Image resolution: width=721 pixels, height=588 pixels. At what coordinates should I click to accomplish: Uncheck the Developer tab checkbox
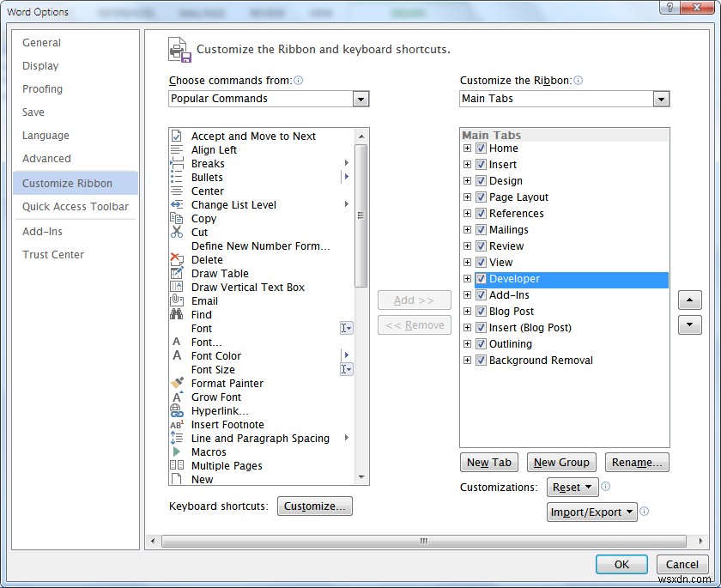click(481, 279)
